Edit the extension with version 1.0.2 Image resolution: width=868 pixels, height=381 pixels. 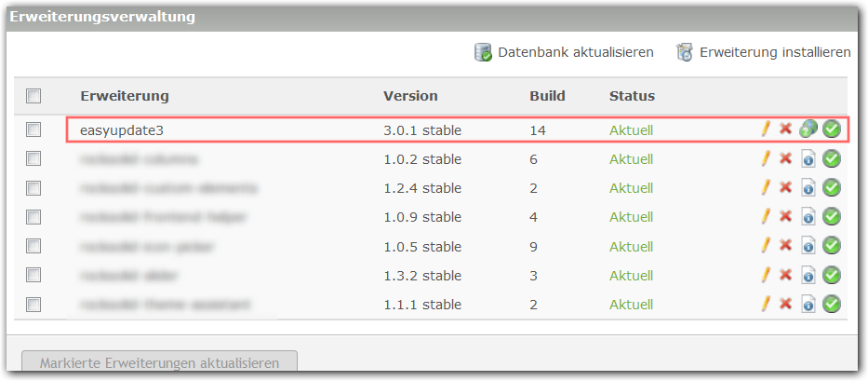pyautogui.click(x=766, y=158)
